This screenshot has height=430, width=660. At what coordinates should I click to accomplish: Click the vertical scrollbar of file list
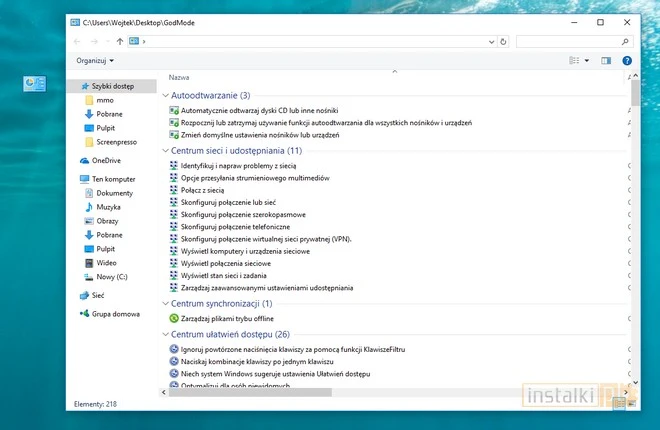tap(635, 230)
